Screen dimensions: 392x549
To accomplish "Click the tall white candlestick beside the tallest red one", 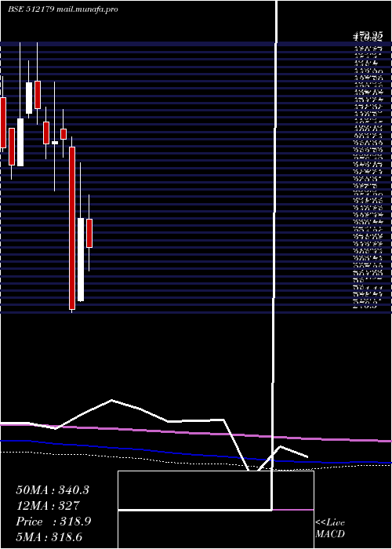I will [x=81, y=260].
